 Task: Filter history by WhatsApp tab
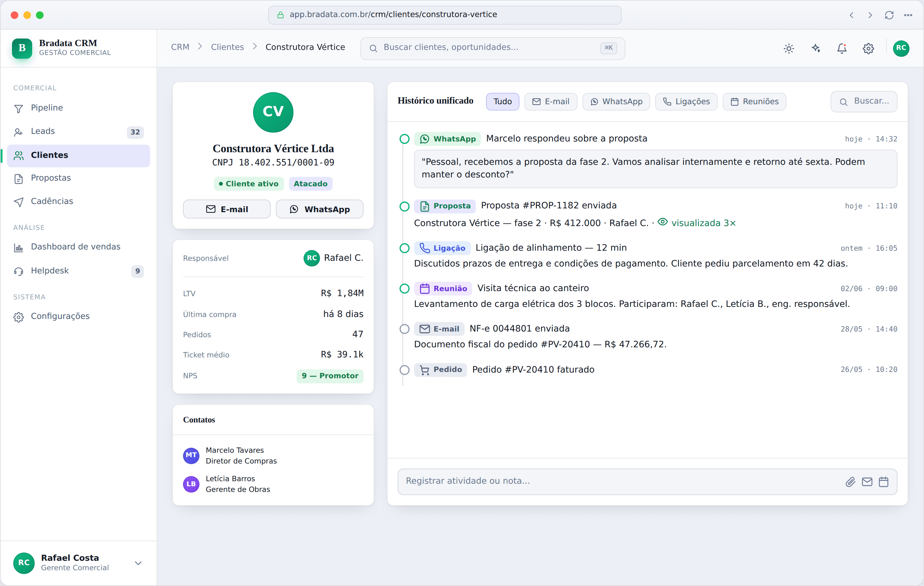tap(616, 101)
